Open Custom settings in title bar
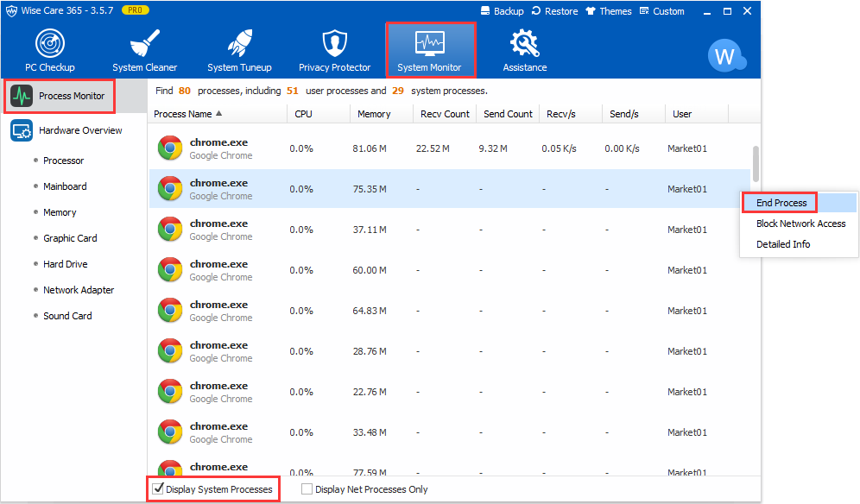 click(x=662, y=11)
